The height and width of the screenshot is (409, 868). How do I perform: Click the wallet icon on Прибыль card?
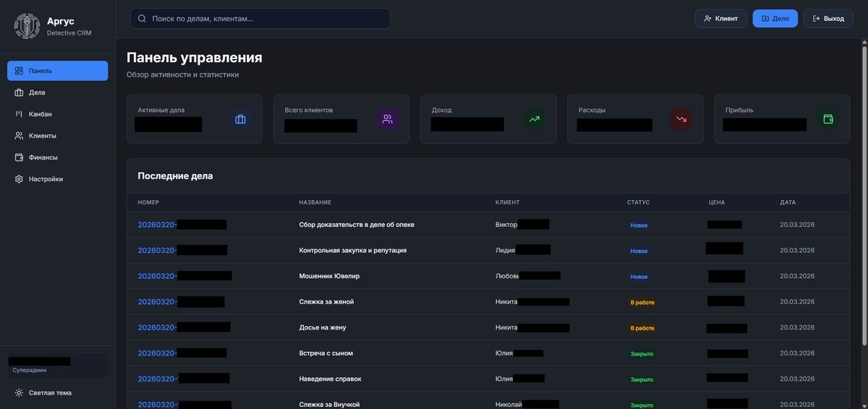coord(828,119)
